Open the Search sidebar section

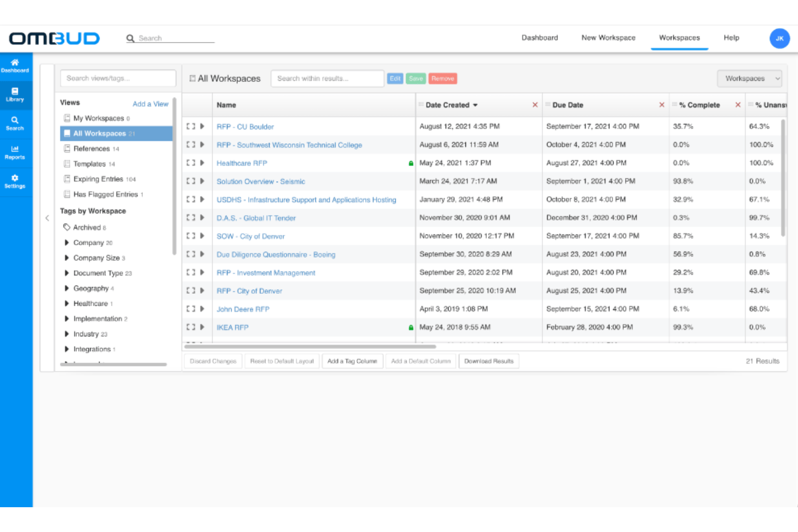15,123
